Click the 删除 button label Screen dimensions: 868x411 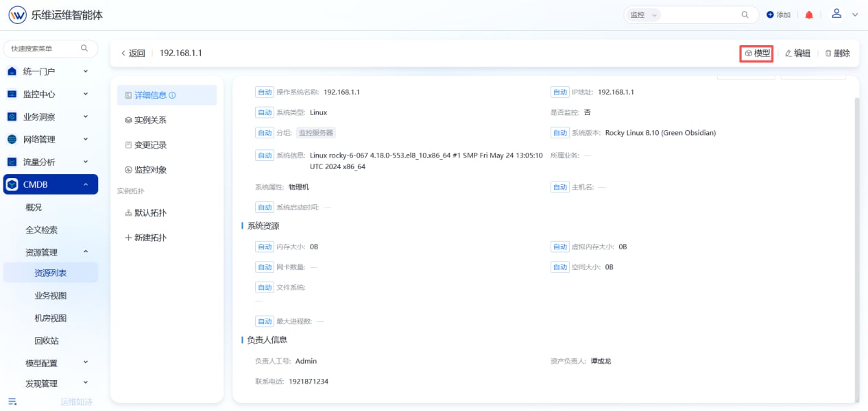click(x=842, y=53)
